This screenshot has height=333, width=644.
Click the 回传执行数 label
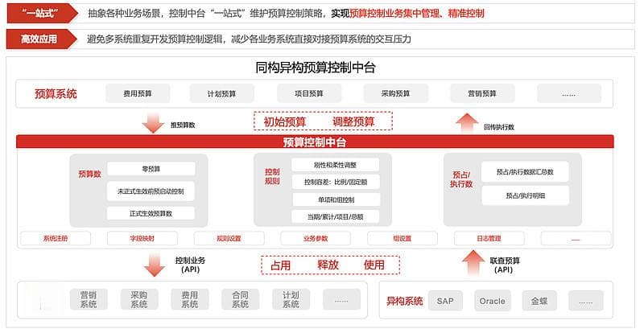pyautogui.click(x=498, y=127)
